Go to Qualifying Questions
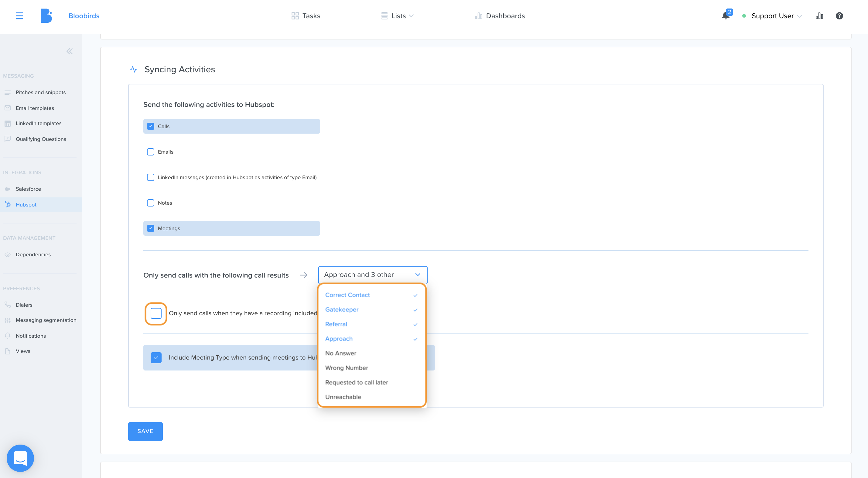Screen dimensions: 868x478 click(x=41, y=139)
